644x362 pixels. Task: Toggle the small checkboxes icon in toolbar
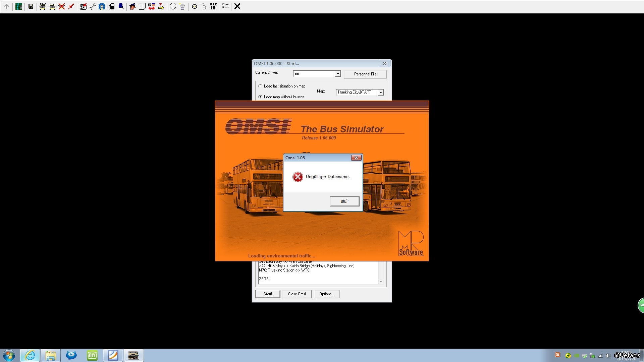[x=225, y=6]
